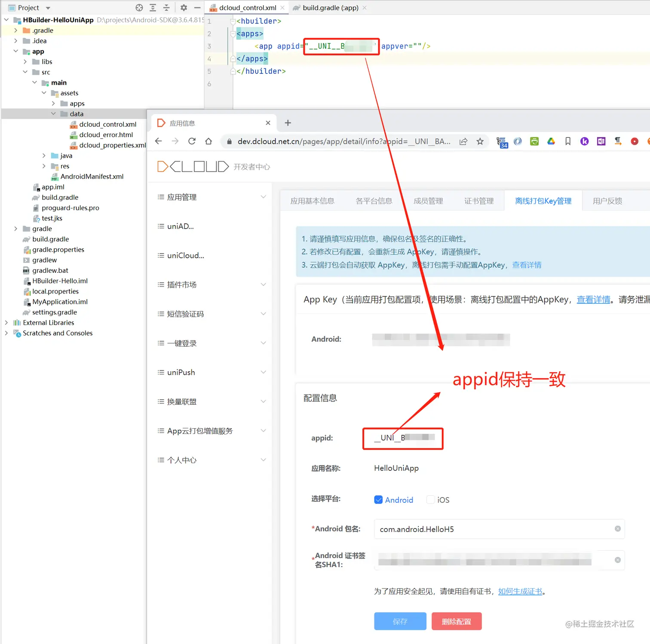The height and width of the screenshot is (644, 650).
Task: Open 如何生成证书 link
Action: [x=520, y=591]
